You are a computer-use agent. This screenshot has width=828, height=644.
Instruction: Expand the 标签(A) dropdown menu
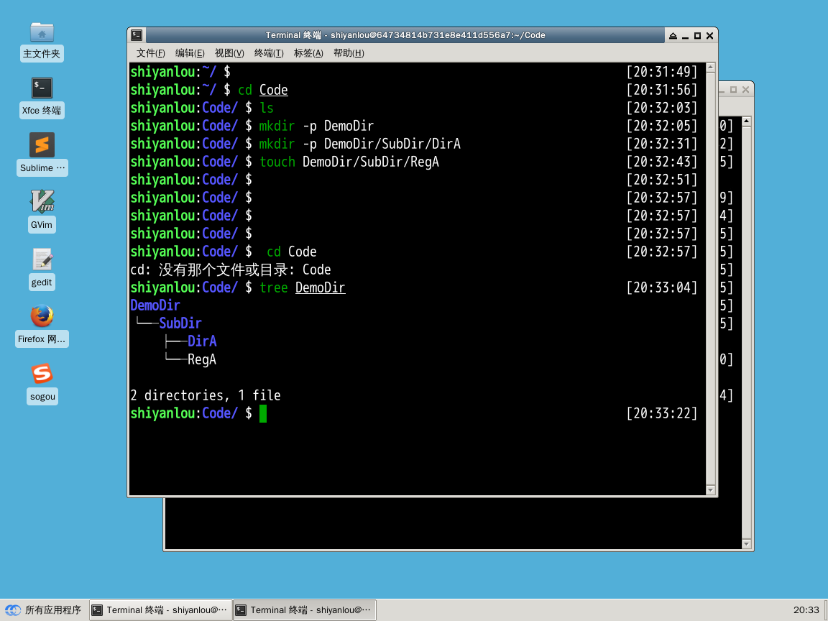(308, 53)
